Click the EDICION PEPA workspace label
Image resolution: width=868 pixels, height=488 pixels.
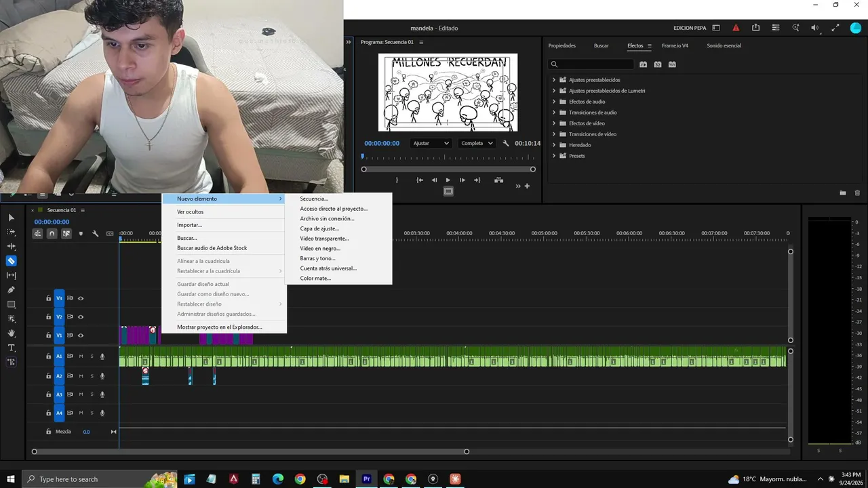pos(690,28)
